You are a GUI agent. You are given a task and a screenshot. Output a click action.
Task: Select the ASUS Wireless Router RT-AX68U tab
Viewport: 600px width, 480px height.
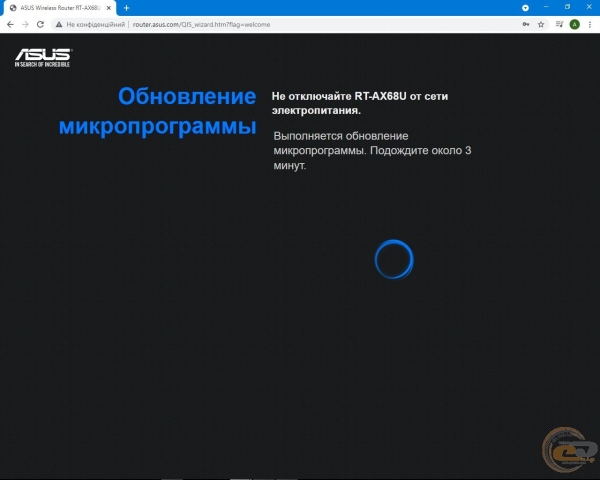[59, 8]
